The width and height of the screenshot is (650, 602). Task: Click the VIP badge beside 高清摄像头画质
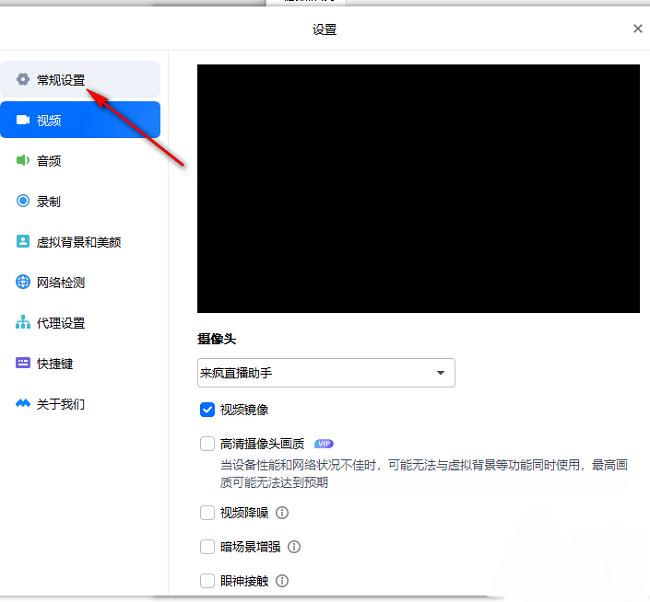pos(323,444)
